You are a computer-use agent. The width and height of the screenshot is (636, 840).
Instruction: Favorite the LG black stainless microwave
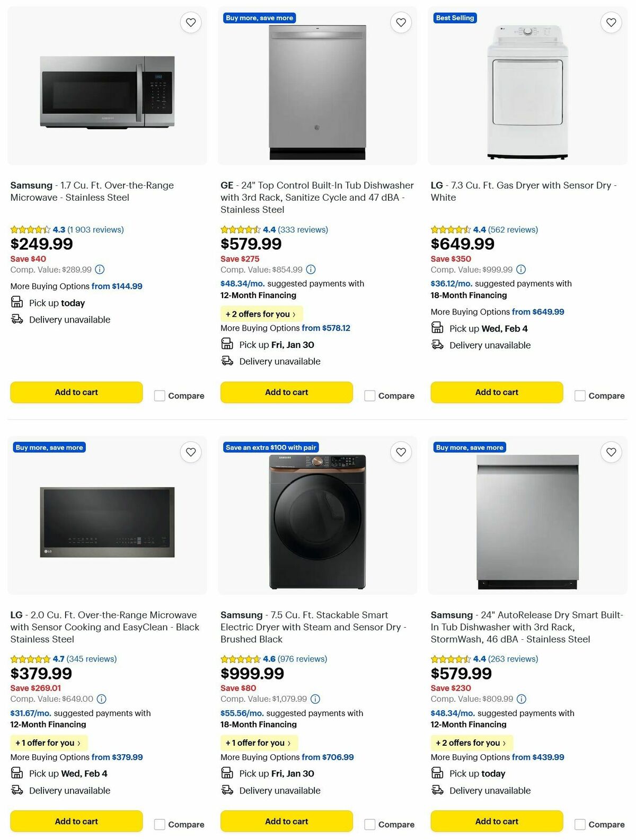click(190, 452)
